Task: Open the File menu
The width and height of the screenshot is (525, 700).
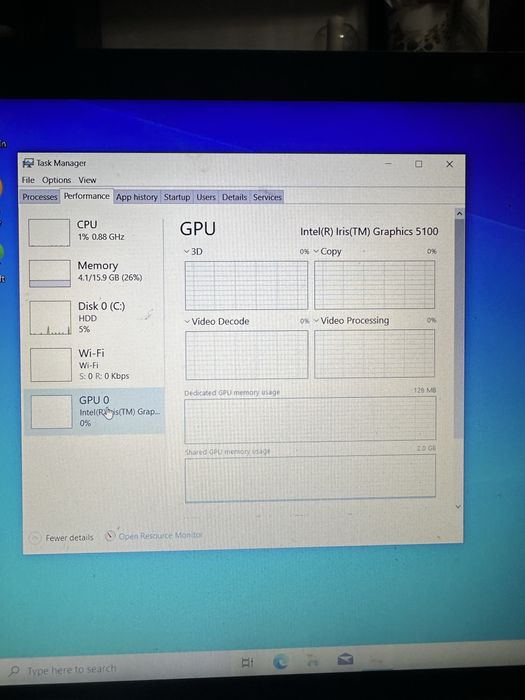Action: point(28,180)
